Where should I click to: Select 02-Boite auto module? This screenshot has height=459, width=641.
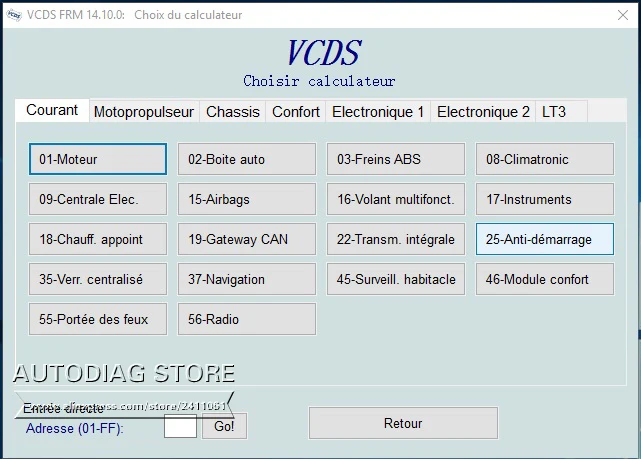click(x=247, y=159)
